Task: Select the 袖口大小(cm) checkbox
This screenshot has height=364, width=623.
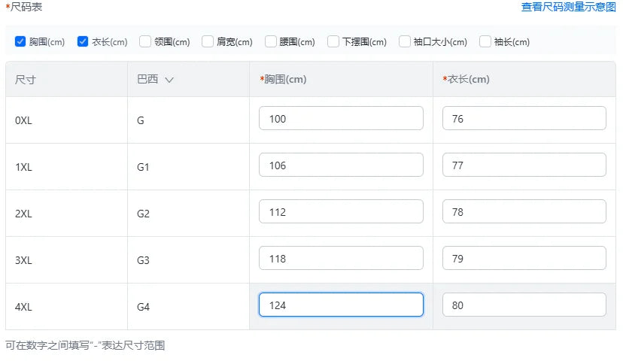Action: pos(405,42)
